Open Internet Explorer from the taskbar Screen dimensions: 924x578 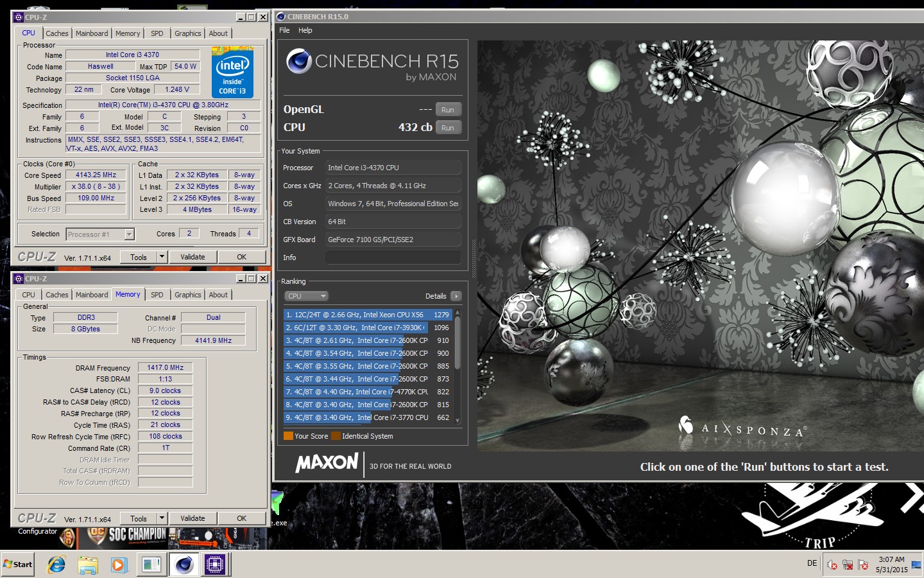tap(56, 565)
